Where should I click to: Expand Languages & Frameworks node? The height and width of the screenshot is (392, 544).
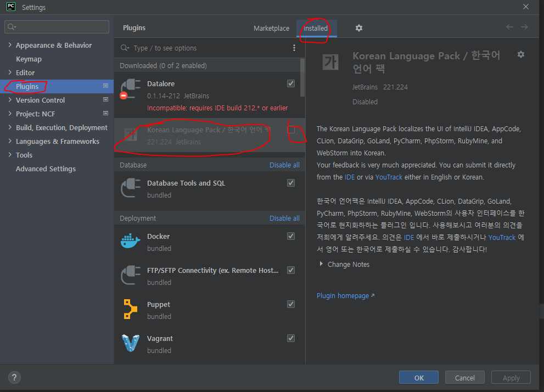[x=10, y=141]
